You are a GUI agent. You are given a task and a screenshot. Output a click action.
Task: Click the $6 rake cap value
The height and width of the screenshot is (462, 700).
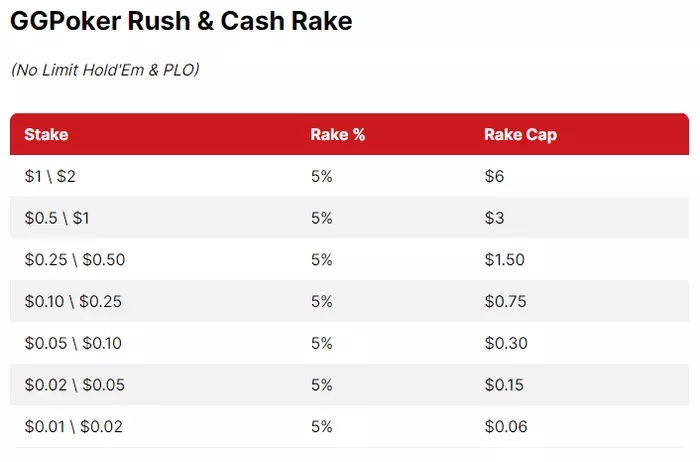tap(494, 176)
